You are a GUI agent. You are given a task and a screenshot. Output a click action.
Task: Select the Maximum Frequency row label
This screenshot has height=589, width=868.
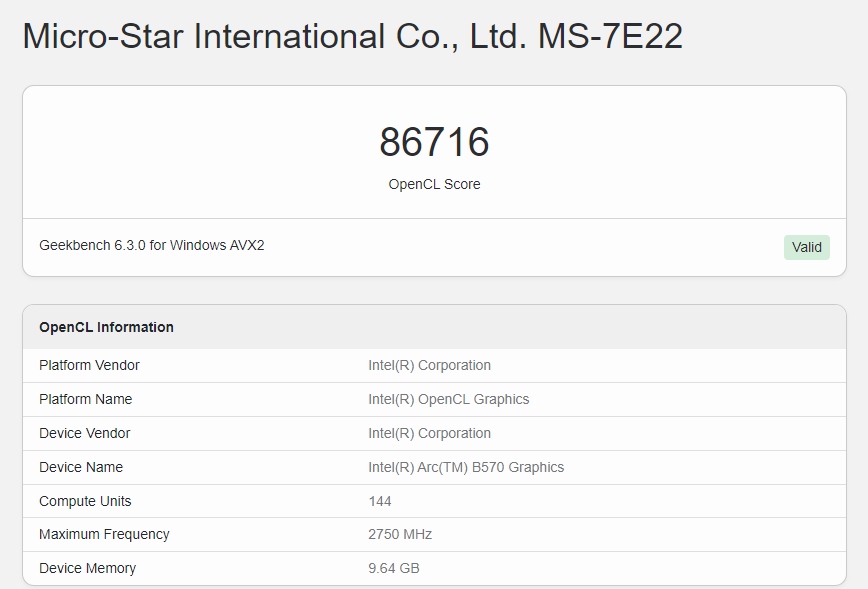tap(104, 534)
